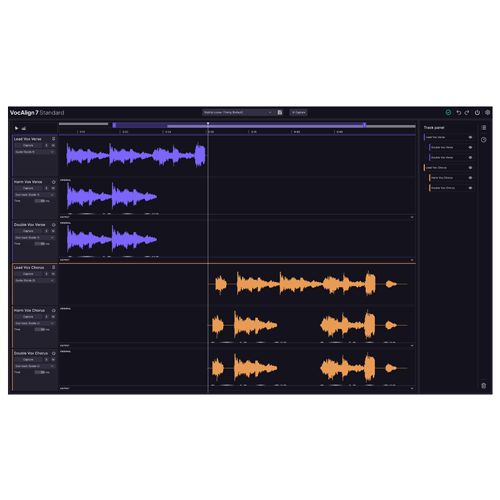This screenshot has height=500, width=500.
Task: Click the guide icon on Lead Vox Chorus
Action: pos(53,267)
